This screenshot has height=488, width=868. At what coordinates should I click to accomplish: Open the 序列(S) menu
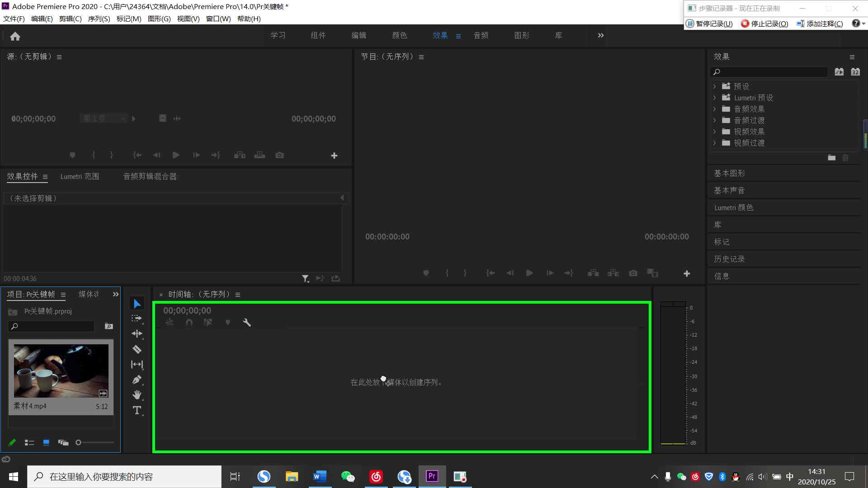[99, 19]
